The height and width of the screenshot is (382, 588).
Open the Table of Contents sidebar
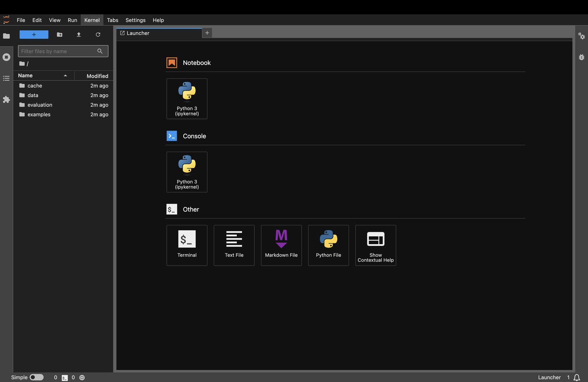tap(6, 78)
